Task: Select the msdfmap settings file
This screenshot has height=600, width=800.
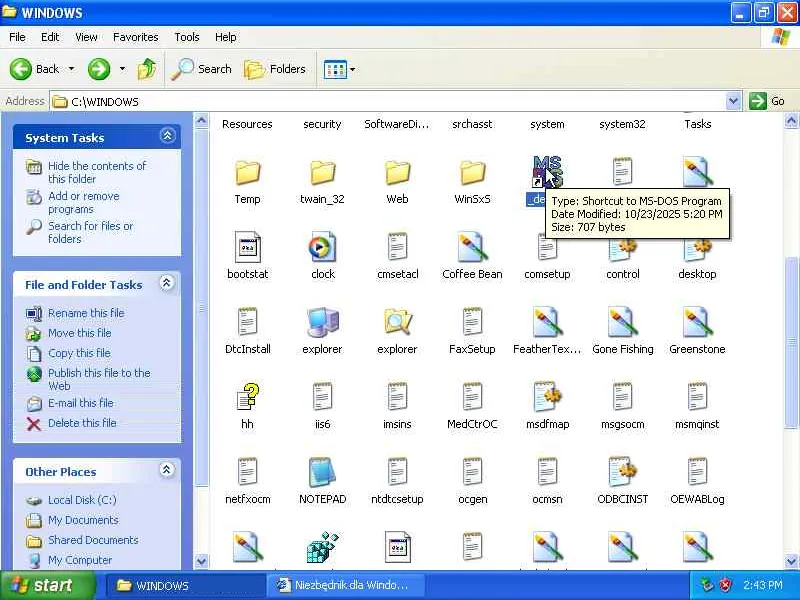Action: pyautogui.click(x=547, y=397)
